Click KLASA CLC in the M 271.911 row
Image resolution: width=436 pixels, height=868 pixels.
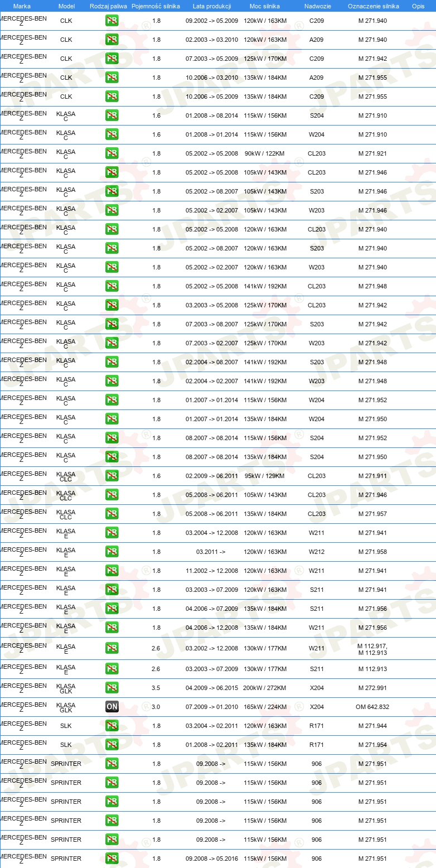[x=66, y=477]
